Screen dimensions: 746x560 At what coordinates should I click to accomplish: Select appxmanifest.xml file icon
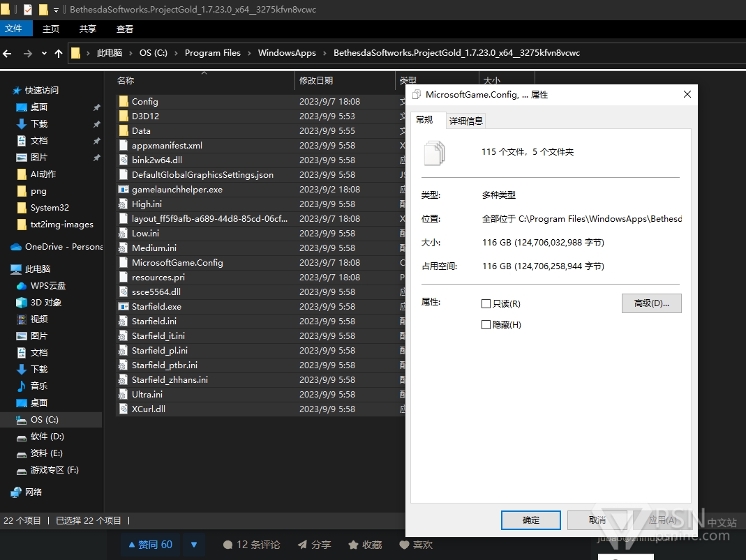tap(124, 146)
